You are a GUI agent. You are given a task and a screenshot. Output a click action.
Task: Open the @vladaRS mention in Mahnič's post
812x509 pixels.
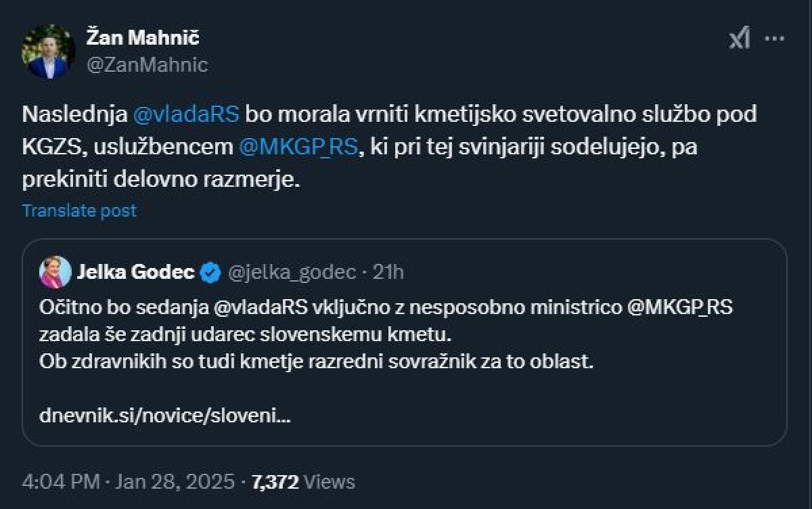187,114
